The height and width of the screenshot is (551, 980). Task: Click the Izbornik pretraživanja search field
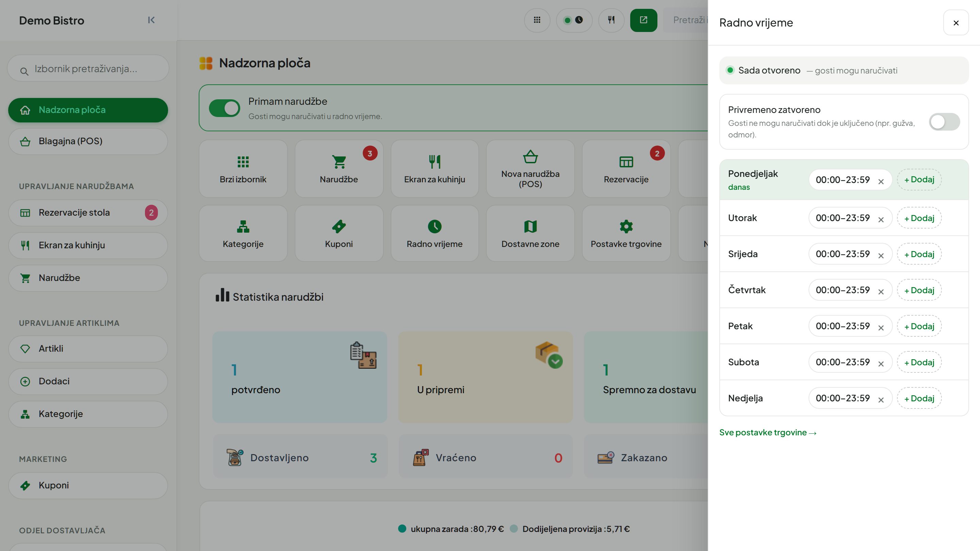88,68
